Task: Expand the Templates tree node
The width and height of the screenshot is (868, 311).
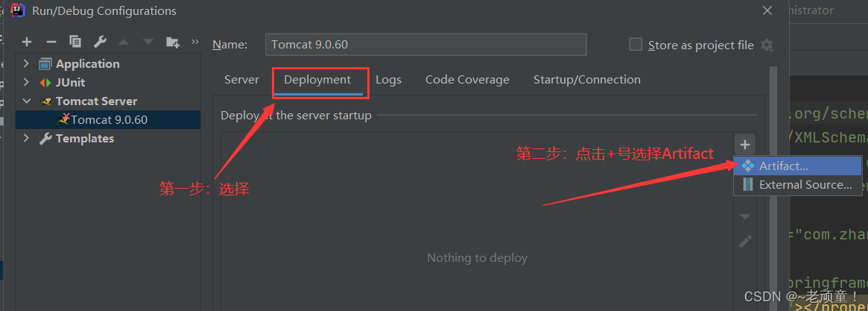Action: [26, 139]
